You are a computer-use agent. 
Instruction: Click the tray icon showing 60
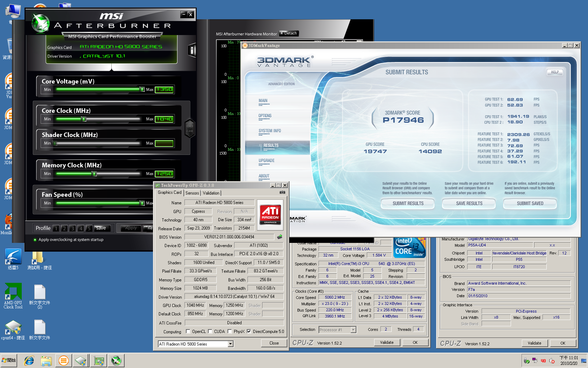pyautogui.click(x=535, y=361)
